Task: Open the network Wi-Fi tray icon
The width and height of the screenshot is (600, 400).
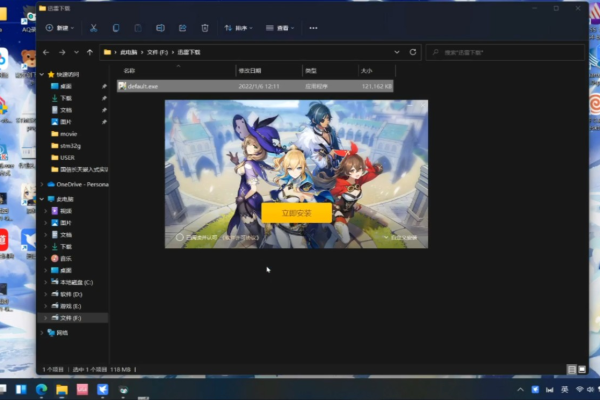Action: (579, 390)
